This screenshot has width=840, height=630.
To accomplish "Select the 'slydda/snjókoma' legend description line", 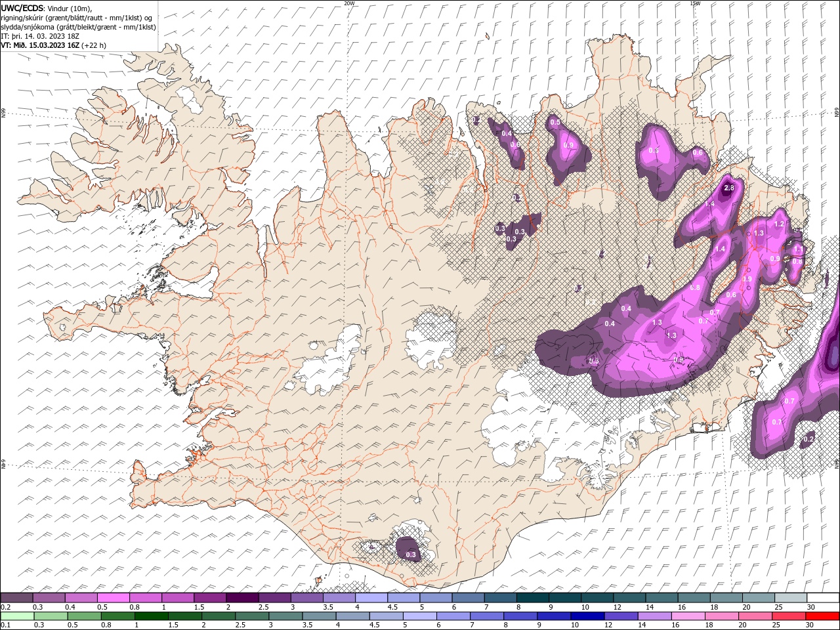I will click(78, 27).
